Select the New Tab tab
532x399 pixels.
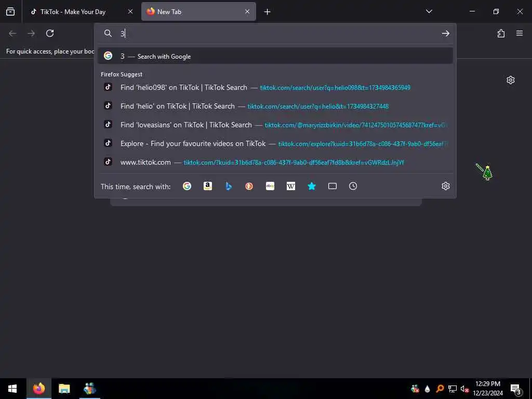(198, 12)
